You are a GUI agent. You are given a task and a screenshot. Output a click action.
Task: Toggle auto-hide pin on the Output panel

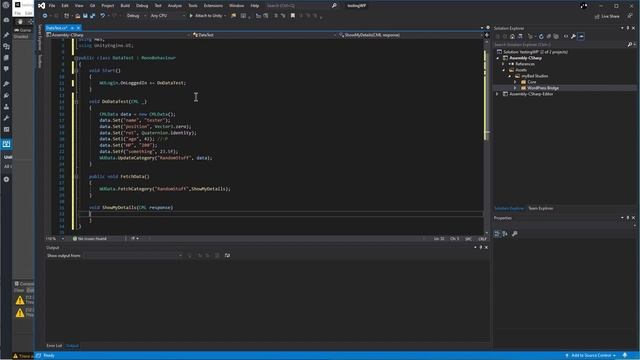click(480, 247)
